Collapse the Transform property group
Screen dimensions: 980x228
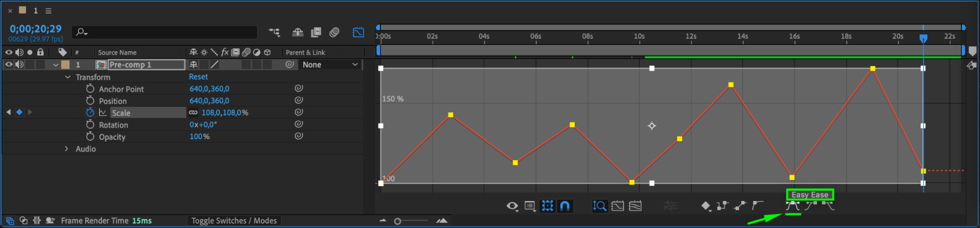[68, 77]
